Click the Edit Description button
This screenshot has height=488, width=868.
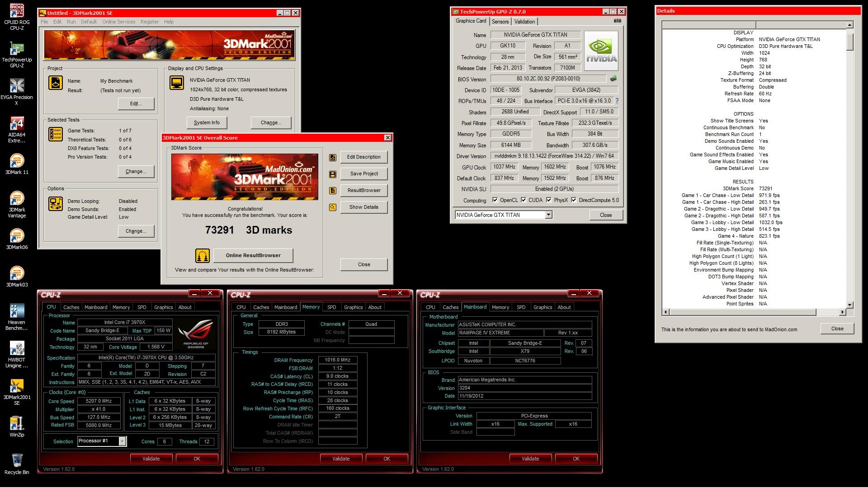(x=364, y=157)
